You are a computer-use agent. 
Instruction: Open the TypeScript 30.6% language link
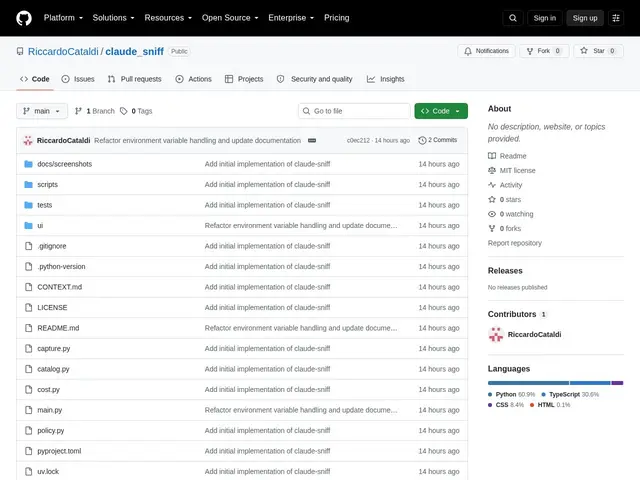570,394
